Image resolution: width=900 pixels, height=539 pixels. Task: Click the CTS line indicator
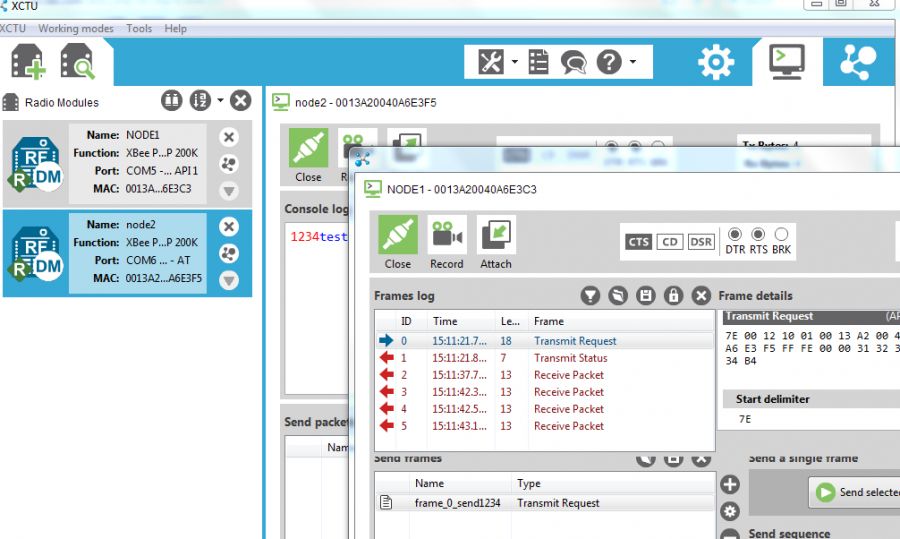638,242
